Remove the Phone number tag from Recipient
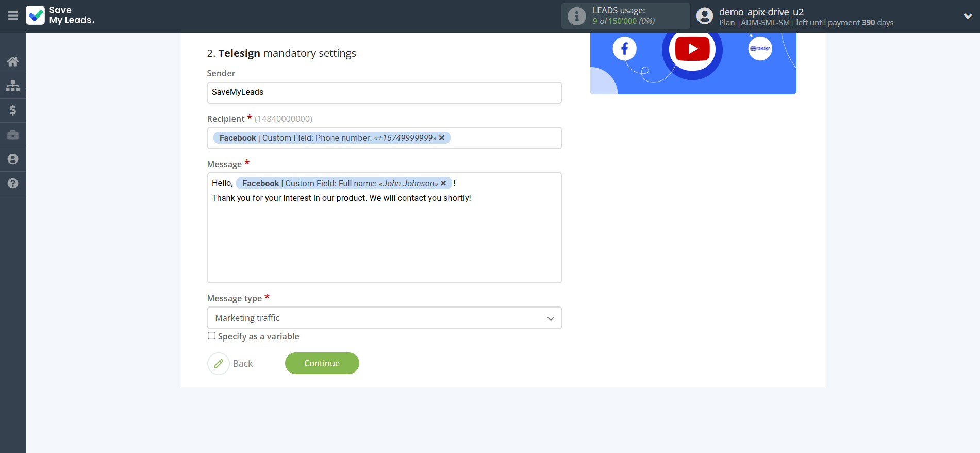 442,138
